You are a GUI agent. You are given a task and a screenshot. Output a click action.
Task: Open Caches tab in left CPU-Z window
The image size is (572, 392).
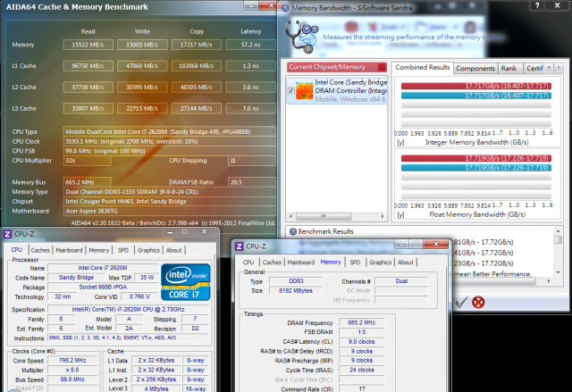pyautogui.click(x=40, y=250)
